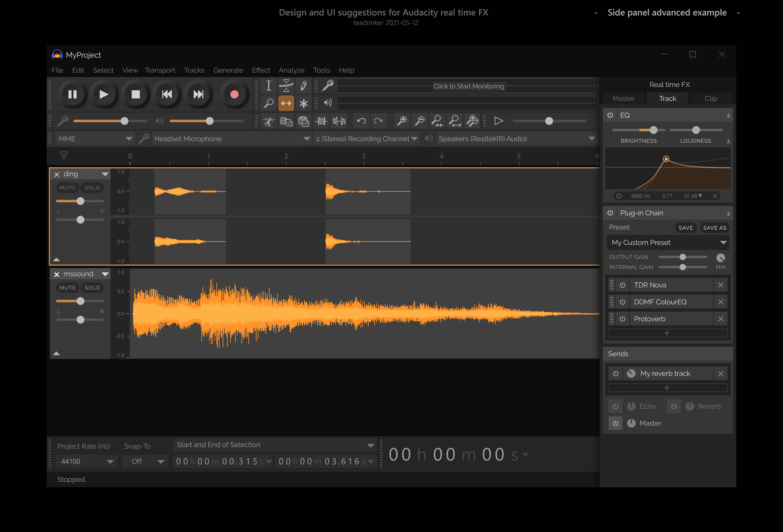This screenshot has width=783, height=532.
Task: Open the mssound track menu arrow
Action: pos(105,274)
